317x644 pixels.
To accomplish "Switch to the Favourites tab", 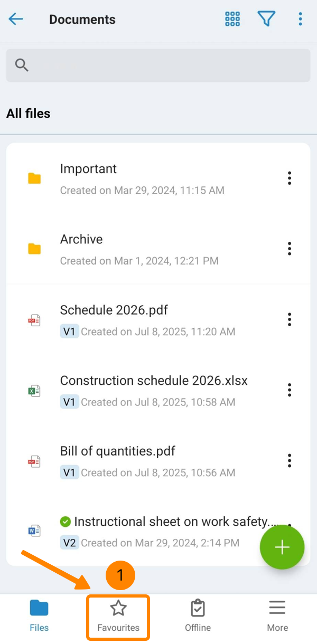I will tap(118, 617).
